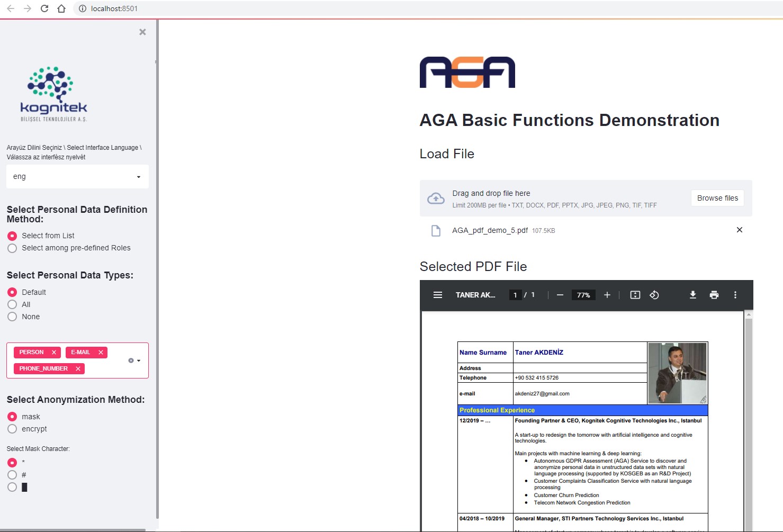Open the interface language dropdown showing eng

tap(77, 176)
